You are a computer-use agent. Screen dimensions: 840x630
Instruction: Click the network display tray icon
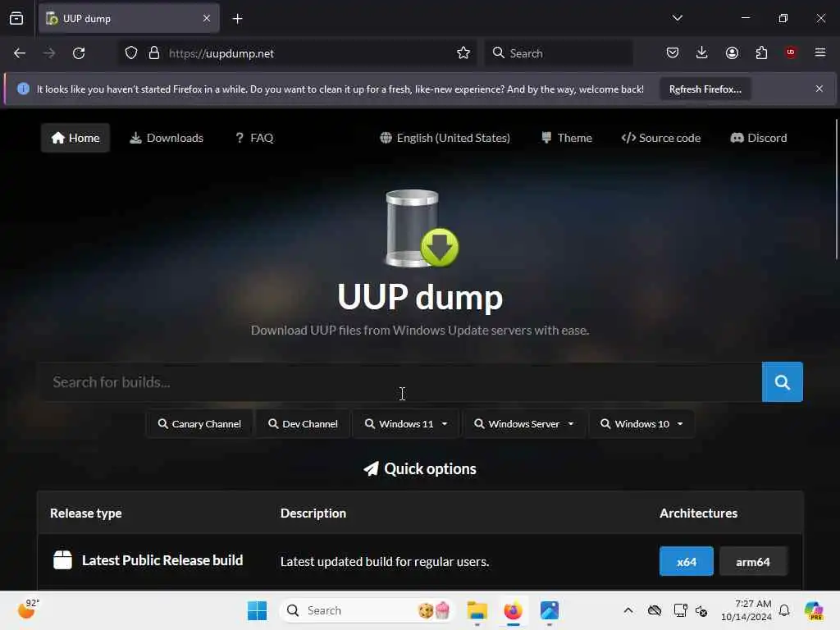(x=680, y=610)
